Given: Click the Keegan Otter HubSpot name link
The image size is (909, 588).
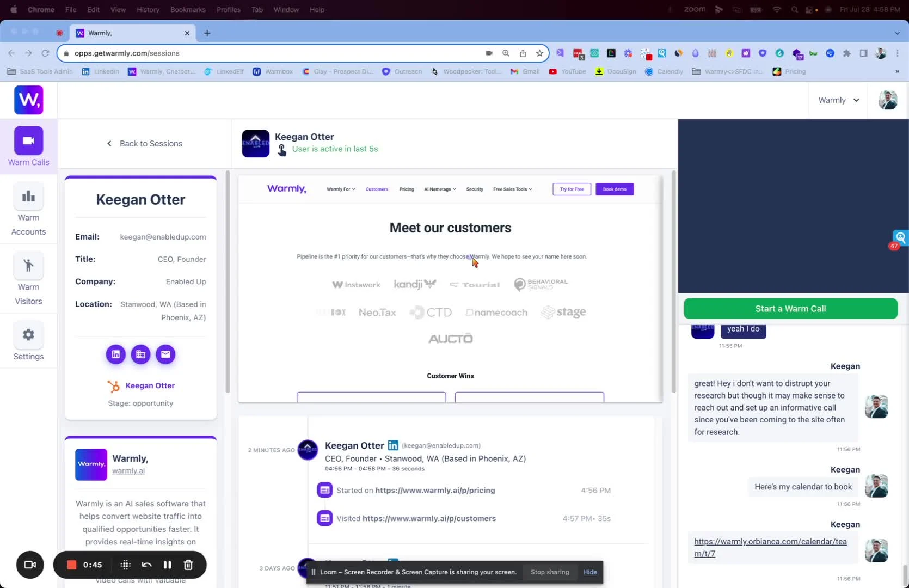Looking at the screenshot, I should (x=150, y=385).
